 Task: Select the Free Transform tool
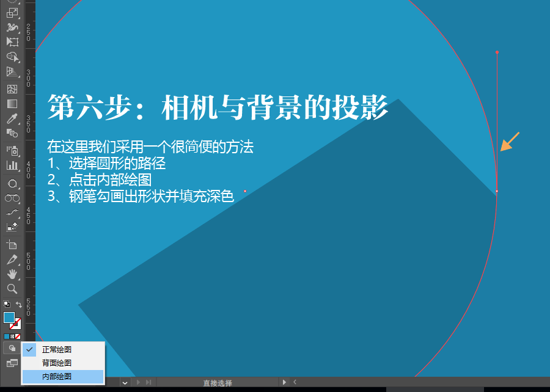(x=12, y=42)
